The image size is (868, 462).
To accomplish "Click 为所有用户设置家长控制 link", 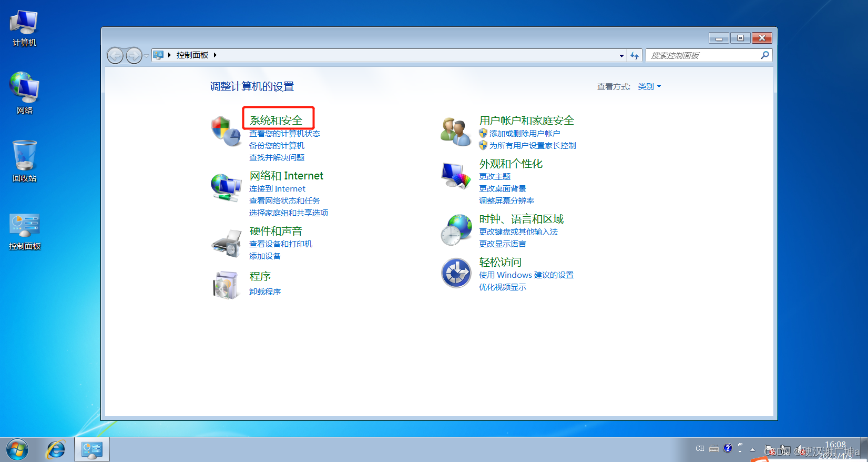I will [533, 146].
